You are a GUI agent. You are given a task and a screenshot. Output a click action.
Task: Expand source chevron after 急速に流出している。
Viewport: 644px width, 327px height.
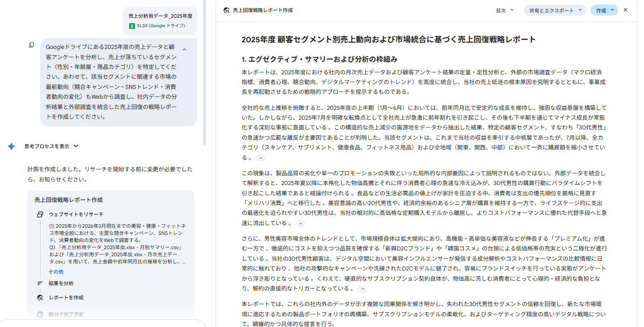(301, 223)
